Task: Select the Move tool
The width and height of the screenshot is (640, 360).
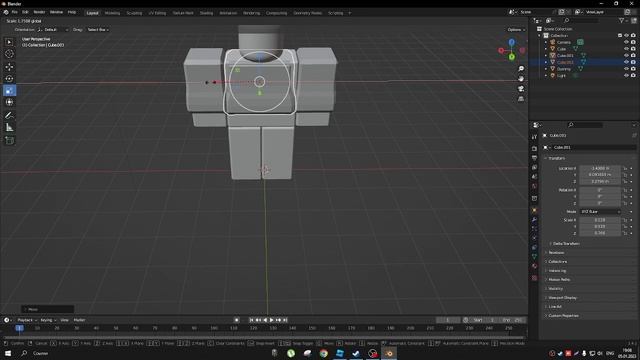Action: pyautogui.click(x=9, y=67)
